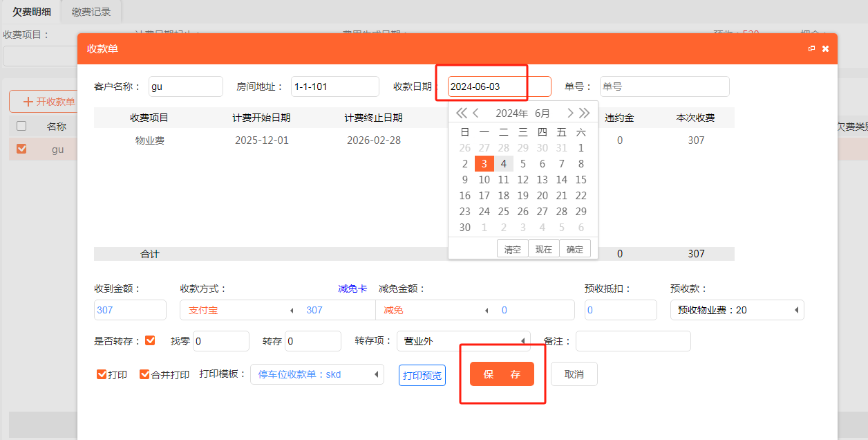Image resolution: width=868 pixels, height=440 pixels.
Task: Select the 欠费明细 tab
Action: (31, 12)
